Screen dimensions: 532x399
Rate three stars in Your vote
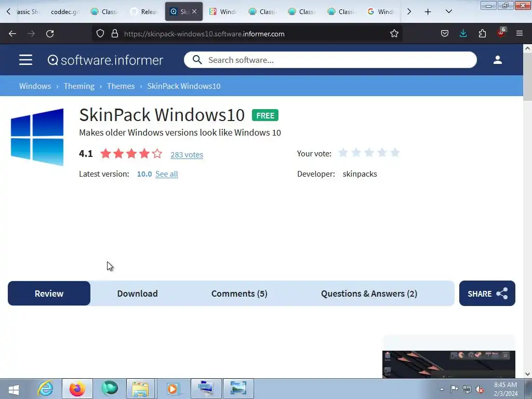point(369,153)
